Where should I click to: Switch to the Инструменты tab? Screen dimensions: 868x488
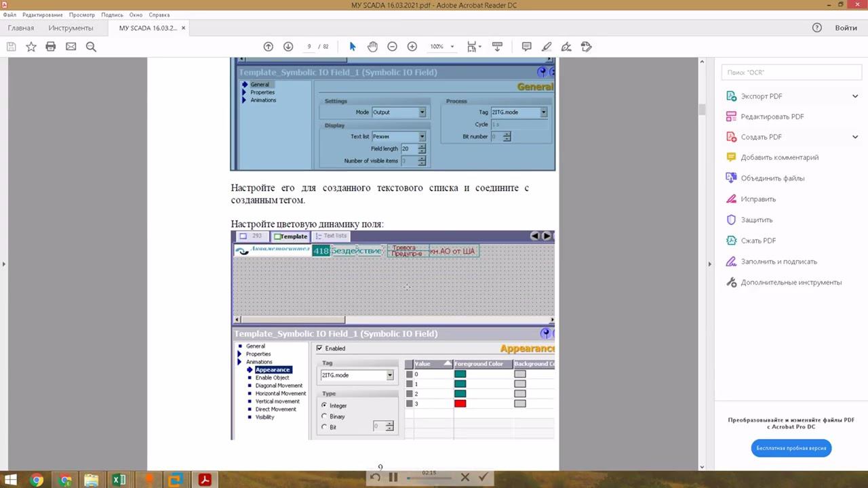point(71,28)
